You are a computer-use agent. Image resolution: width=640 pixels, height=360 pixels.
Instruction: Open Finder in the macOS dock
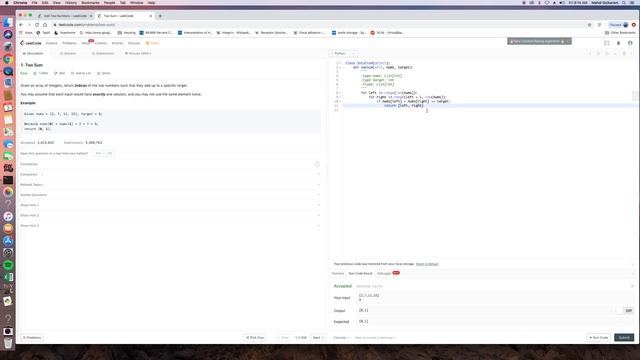tap(8, 22)
